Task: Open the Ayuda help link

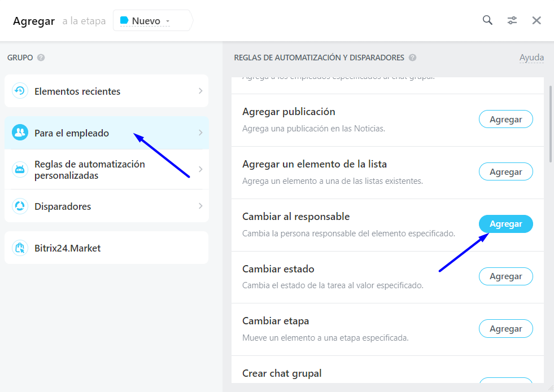Action: click(x=531, y=58)
